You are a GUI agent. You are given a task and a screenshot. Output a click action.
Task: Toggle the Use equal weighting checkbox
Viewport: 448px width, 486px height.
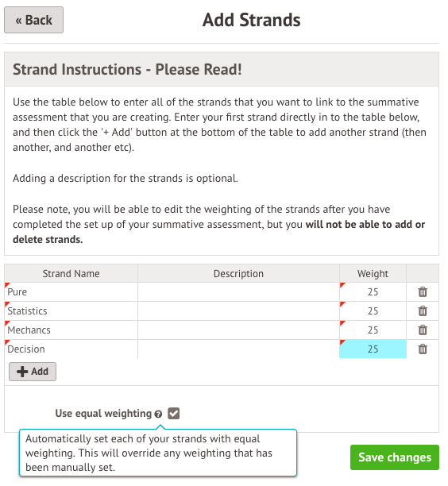pos(173,414)
